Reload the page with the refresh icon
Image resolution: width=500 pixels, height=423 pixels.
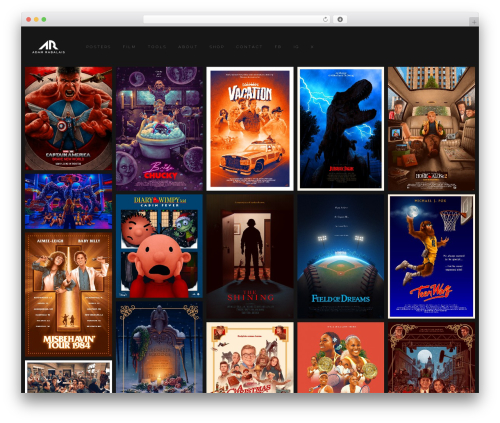(325, 19)
